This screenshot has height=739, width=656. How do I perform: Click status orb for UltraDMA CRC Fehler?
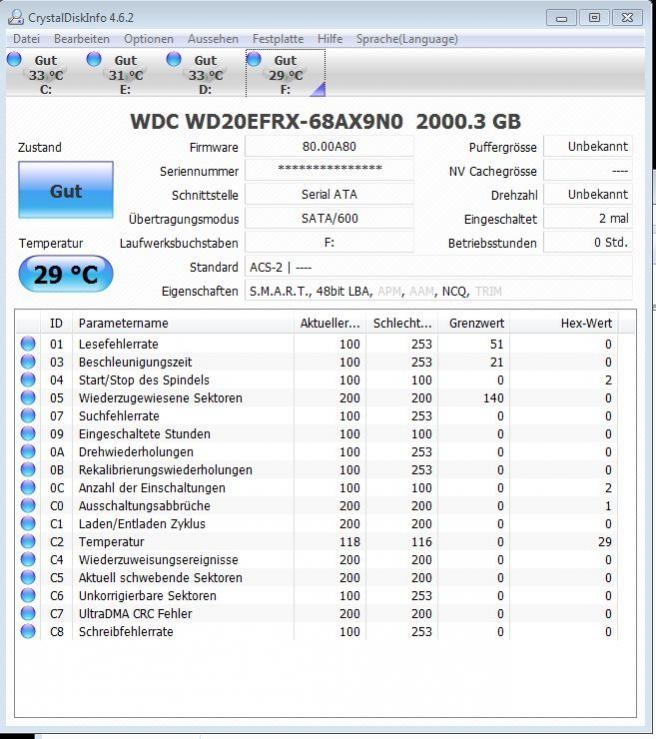28,613
